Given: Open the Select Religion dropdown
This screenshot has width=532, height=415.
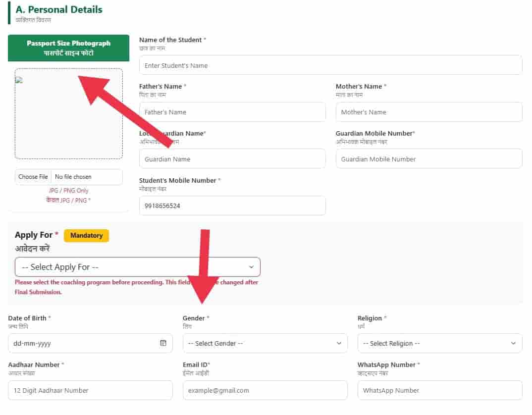Looking at the screenshot, I should (x=440, y=343).
